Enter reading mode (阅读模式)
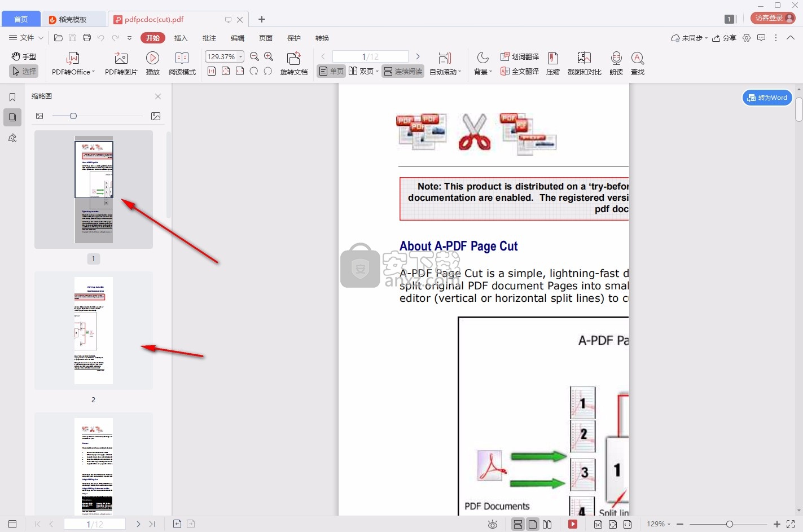 click(182, 64)
